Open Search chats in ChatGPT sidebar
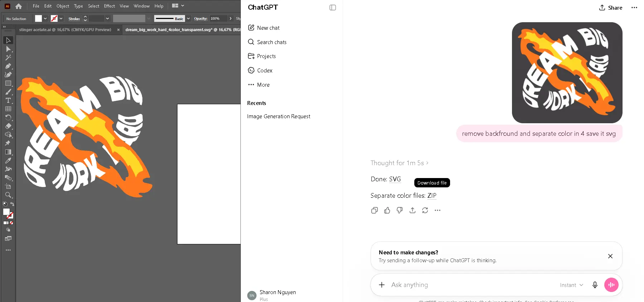 [x=267, y=42]
